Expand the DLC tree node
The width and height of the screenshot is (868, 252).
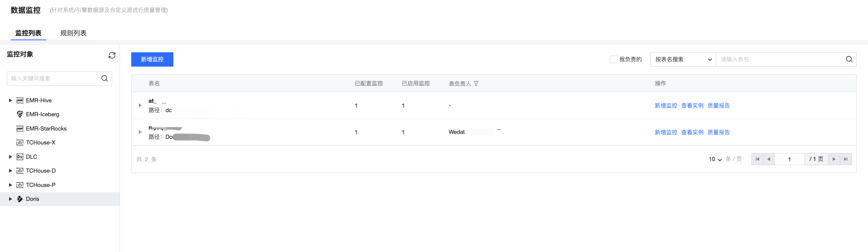pyautogui.click(x=11, y=157)
